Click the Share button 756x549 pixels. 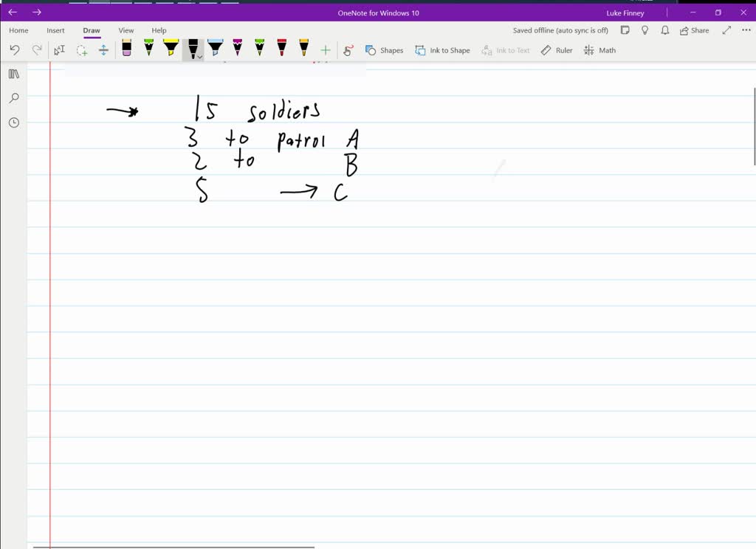(x=693, y=30)
